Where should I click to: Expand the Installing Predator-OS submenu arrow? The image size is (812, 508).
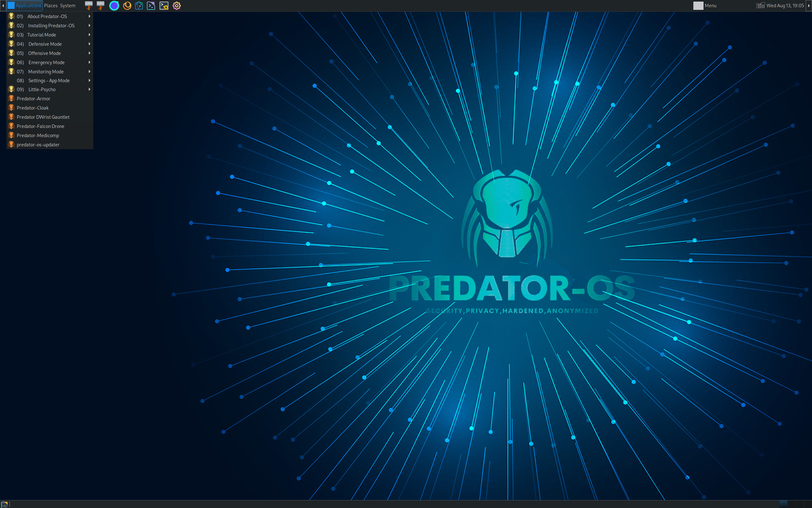[89, 25]
